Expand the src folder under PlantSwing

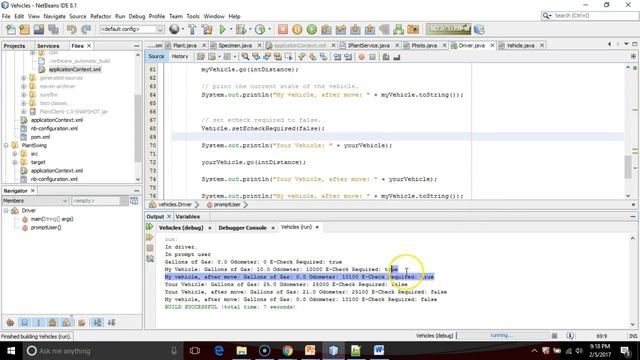[15, 154]
